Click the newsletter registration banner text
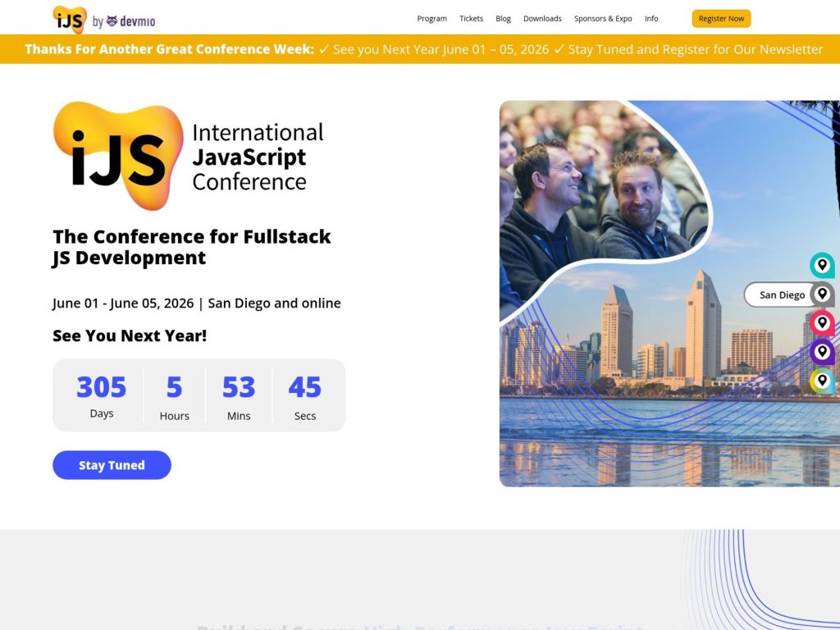Screen dimensions: 840x630 (x=420, y=49)
